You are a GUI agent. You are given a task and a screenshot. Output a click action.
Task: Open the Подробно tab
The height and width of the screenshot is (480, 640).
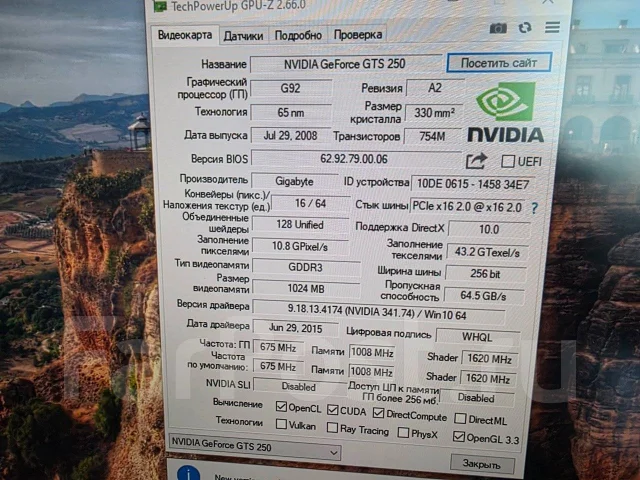click(x=298, y=36)
